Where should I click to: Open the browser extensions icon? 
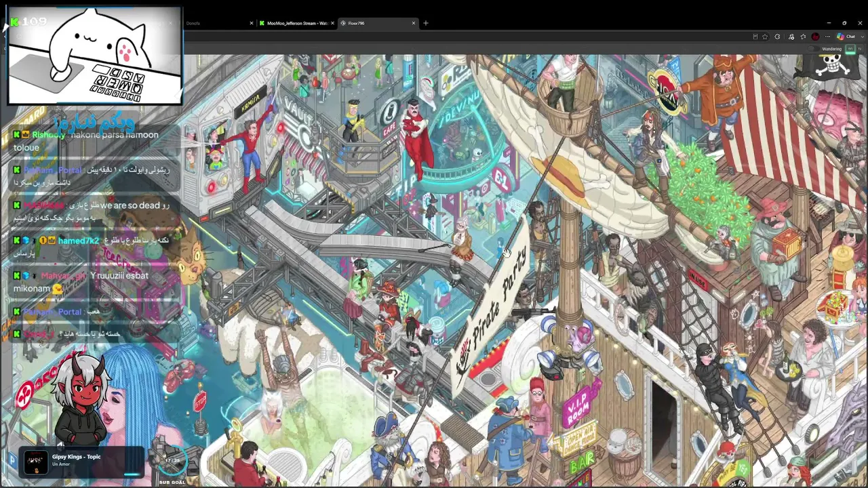778,37
